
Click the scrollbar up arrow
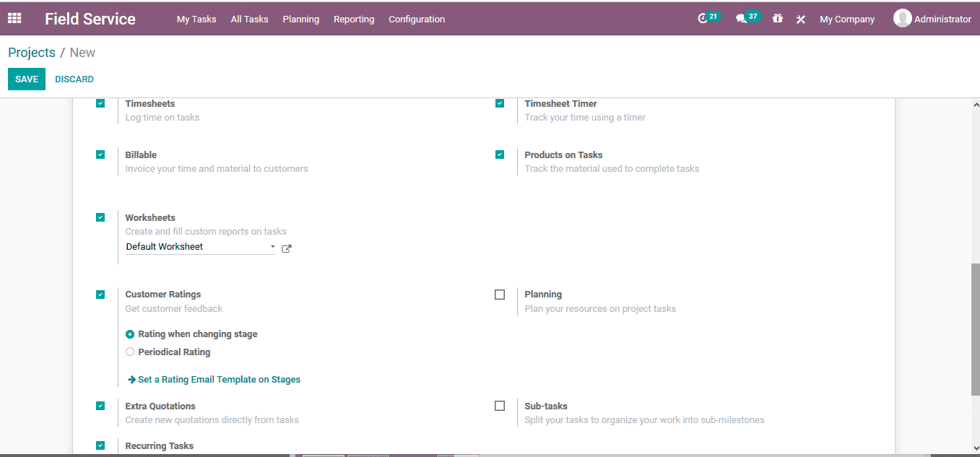tap(975, 105)
